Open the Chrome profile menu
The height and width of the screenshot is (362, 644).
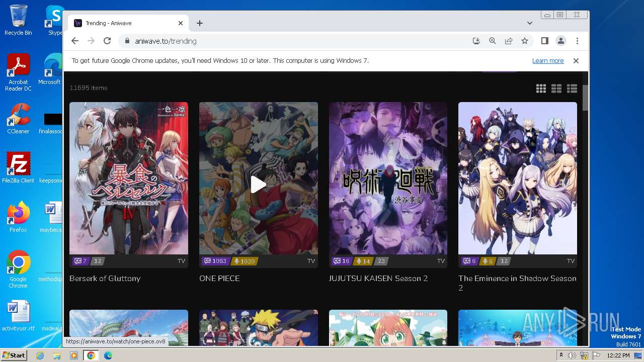561,41
